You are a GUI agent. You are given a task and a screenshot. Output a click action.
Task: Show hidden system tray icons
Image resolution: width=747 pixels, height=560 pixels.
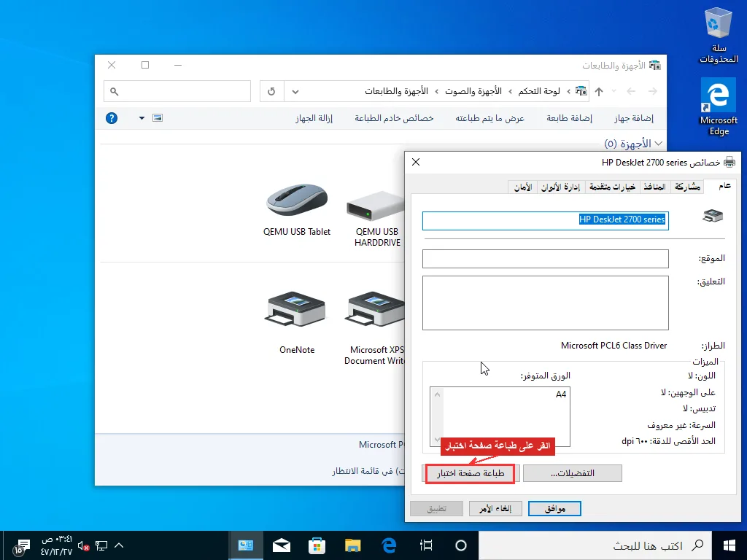click(119, 545)
